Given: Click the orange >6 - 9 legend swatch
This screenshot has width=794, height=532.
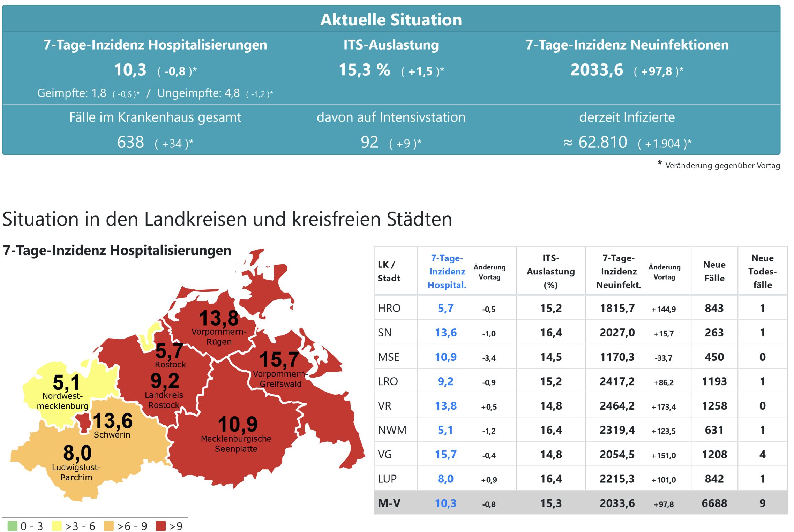Looking at the screenshot, I should (x=109, y=526).
